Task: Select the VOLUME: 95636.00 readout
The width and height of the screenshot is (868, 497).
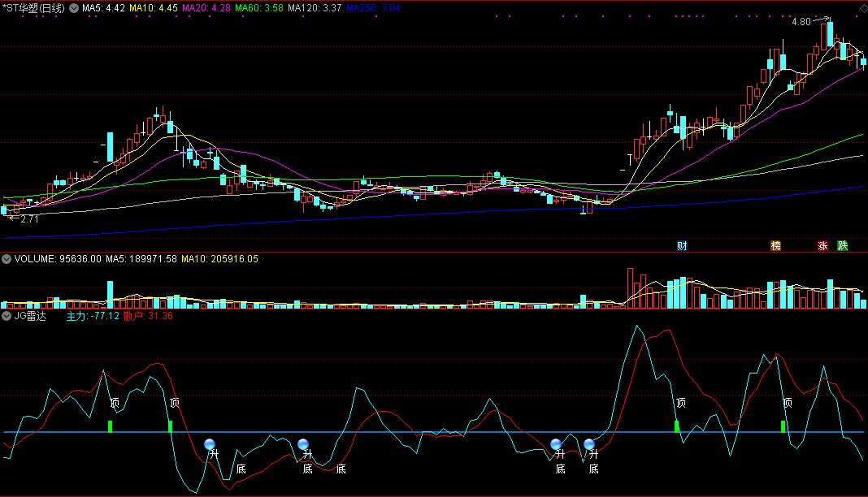Action: [59, 259]
